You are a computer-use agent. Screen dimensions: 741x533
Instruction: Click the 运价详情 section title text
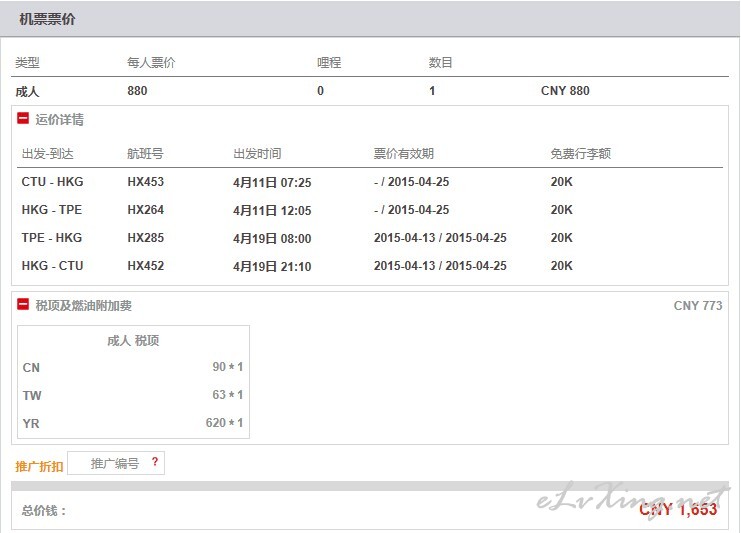(x=60, y=120)
